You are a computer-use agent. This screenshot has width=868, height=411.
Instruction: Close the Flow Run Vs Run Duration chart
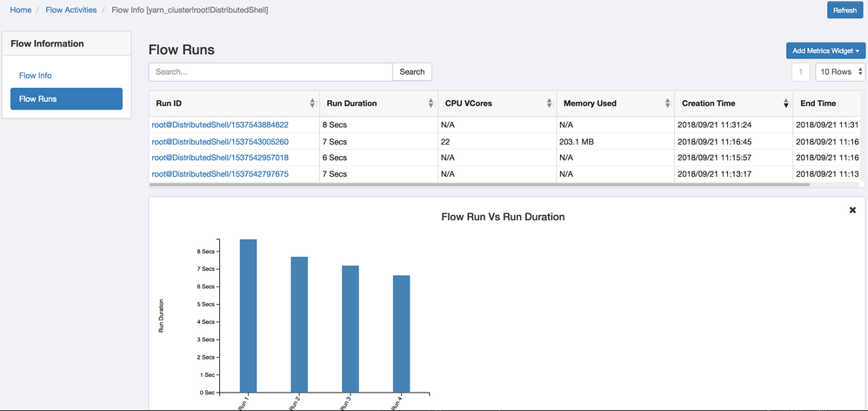tap(852, 211)
